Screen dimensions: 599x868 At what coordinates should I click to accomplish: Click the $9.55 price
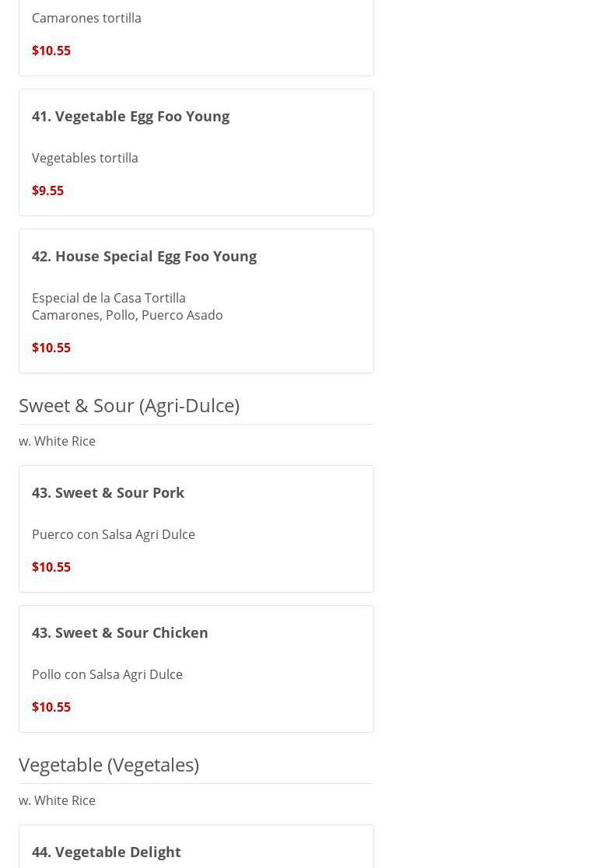[47, 191]
